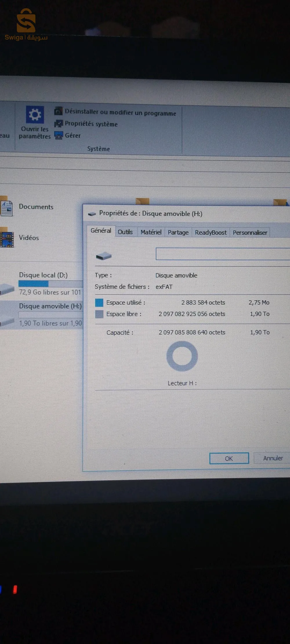Click the volume name input field
Screen dimensions: 290x644
tap(223, 254)
